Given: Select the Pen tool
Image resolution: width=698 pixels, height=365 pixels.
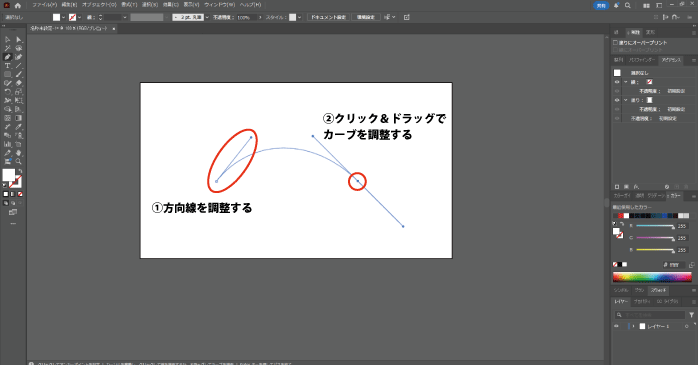Looking at the screenshot, I should 8,57.
